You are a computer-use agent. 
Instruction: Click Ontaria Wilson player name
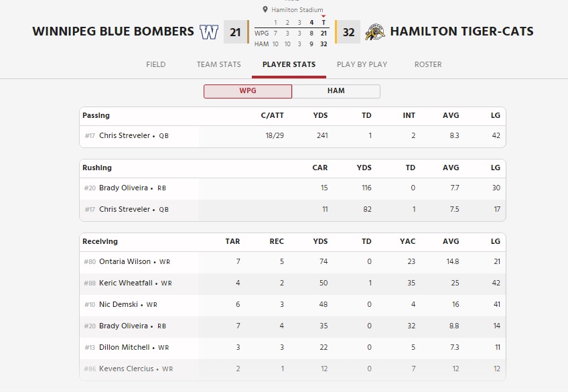tap(125, 261)
